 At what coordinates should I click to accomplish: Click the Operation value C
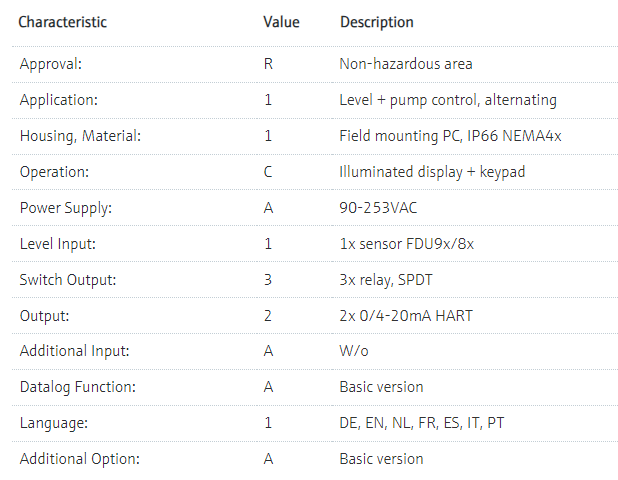pyautogui.click(x=268, y=172)
